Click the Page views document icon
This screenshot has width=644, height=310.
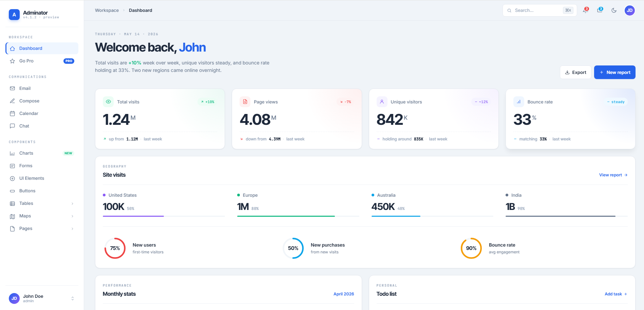point(245,102)
